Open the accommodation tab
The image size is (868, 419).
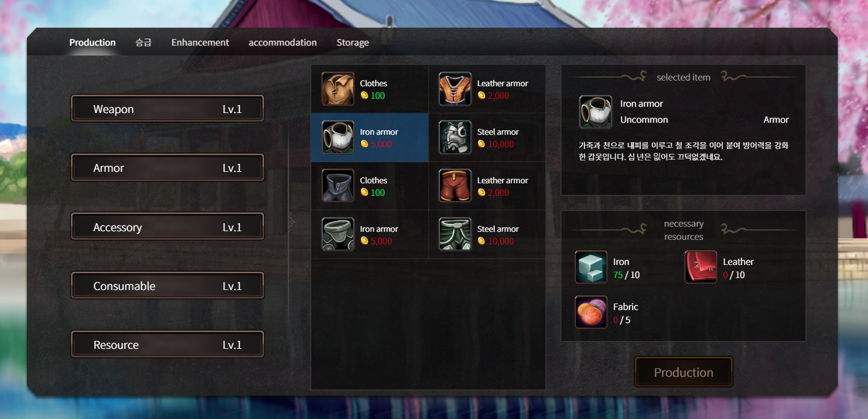click(x=282, y=42)
